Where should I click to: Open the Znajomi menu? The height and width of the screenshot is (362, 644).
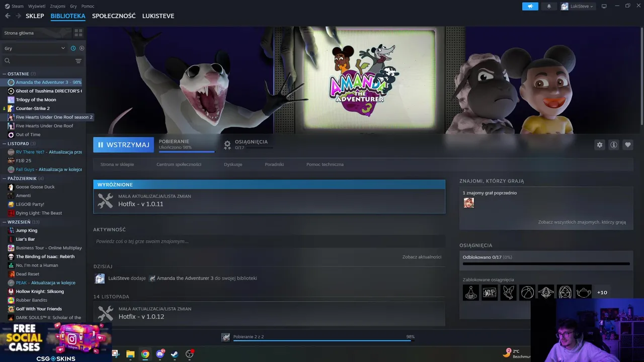pyautogui.click(x=58, y=6)
